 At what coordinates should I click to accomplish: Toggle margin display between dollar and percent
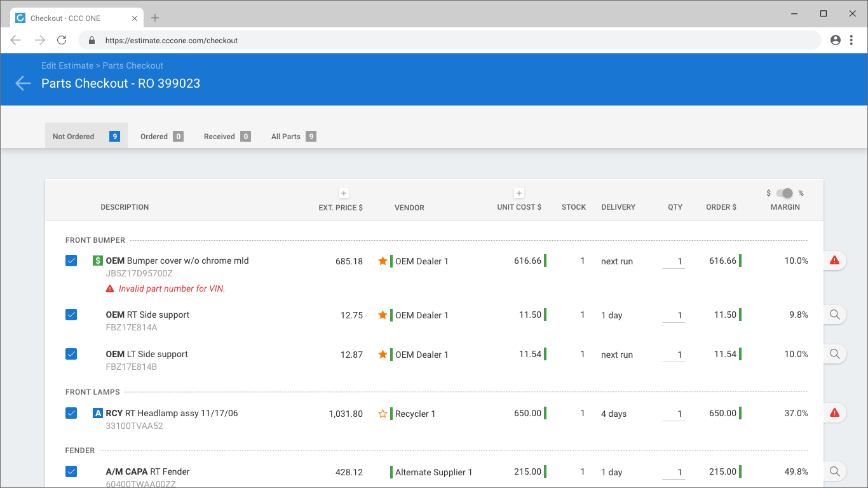[x=785, y=193]
